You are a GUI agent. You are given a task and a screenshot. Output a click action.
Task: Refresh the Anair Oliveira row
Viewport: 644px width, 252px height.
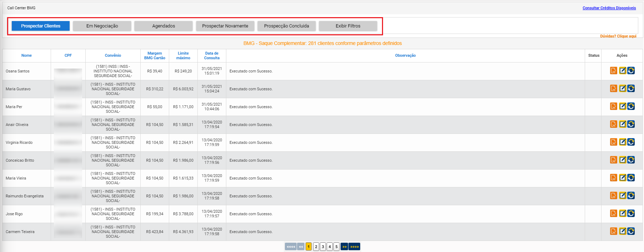click(x=631, y=124)
